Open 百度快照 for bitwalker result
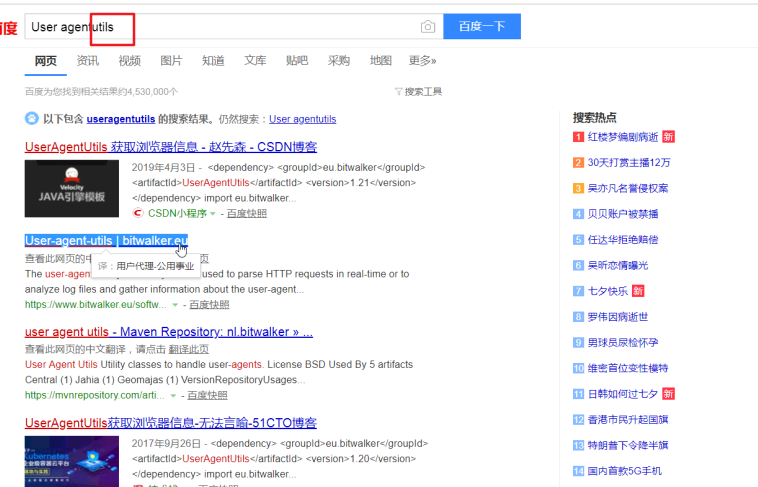 pyautogui.click(x=209, y=305)
